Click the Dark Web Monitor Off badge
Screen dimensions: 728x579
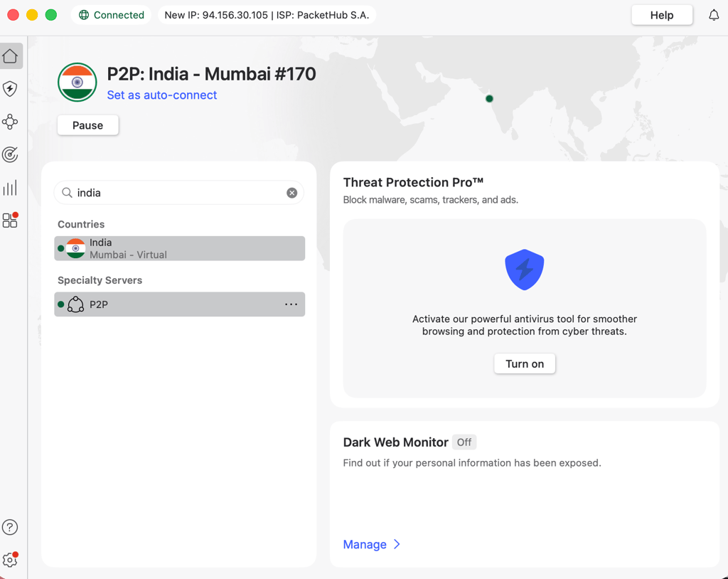tap(464, 442)
